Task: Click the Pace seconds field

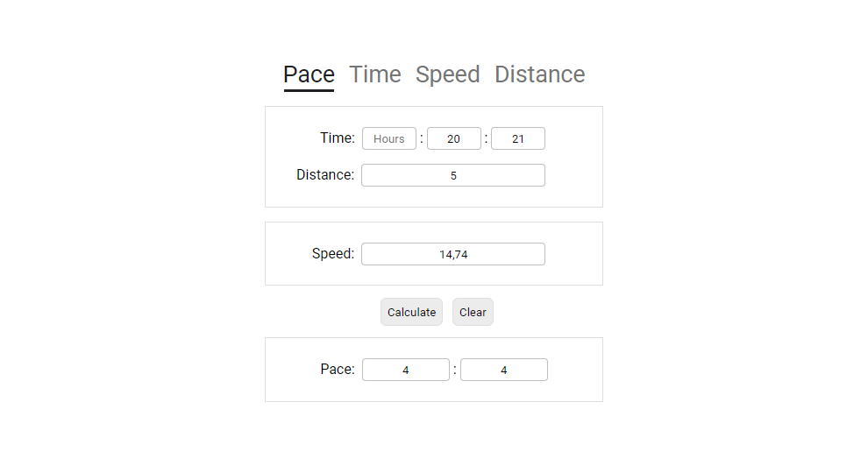Action: (x=504, y=370)
